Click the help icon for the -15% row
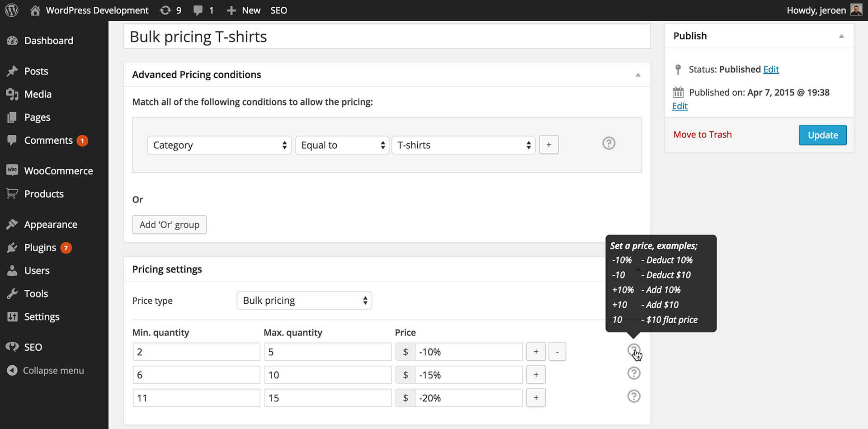The height and width of the screenshot is (429, 868). point(634,373)
